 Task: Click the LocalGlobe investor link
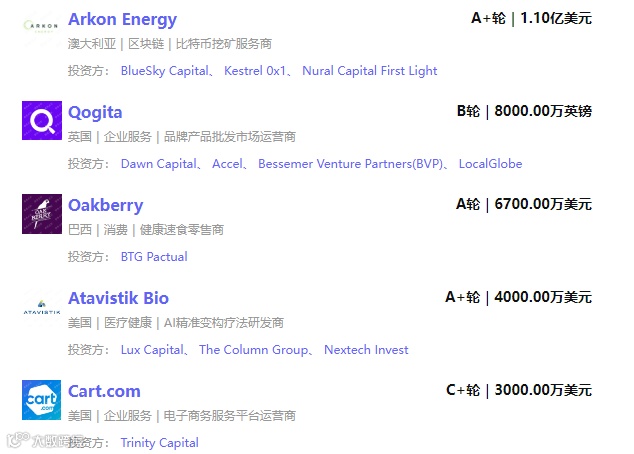point(490,164)
